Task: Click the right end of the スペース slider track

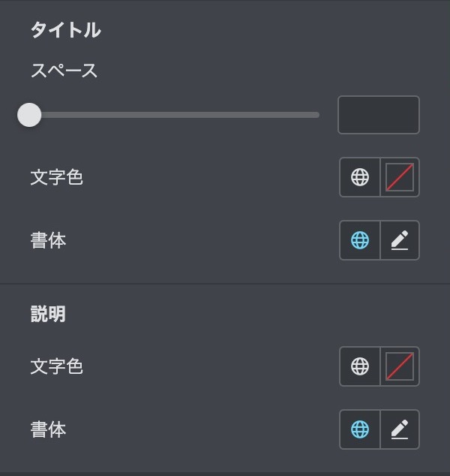Action: point(316,115)
